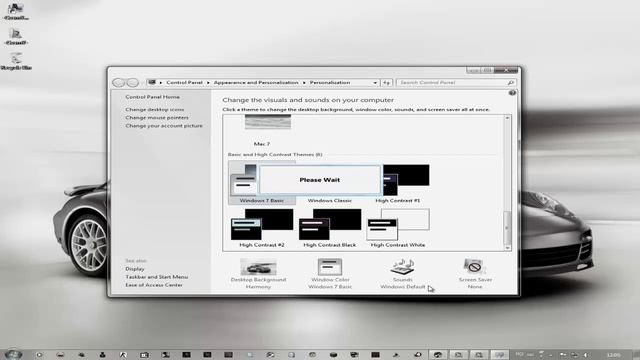Click Appearance and Personalization breadcrumb
Image resolution: width=640 pixels, height=360 pixels.
pos(256,82)
